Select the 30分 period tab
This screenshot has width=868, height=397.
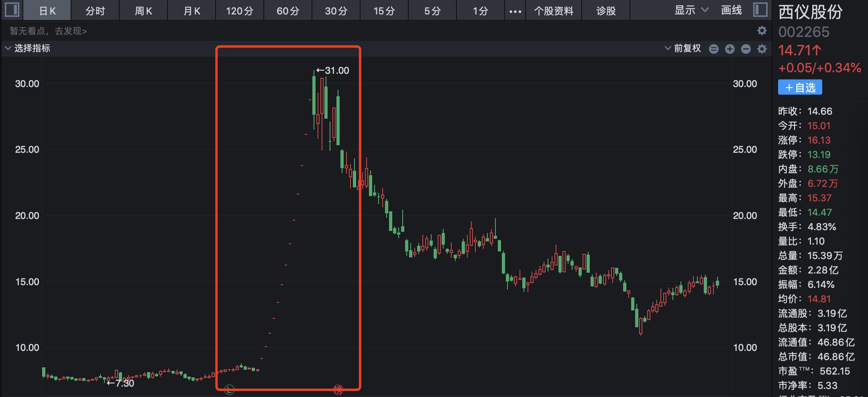pos(336,11)
